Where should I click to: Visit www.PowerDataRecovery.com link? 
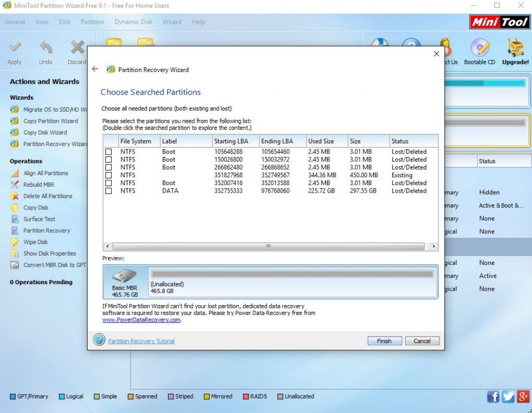(141, 320)
